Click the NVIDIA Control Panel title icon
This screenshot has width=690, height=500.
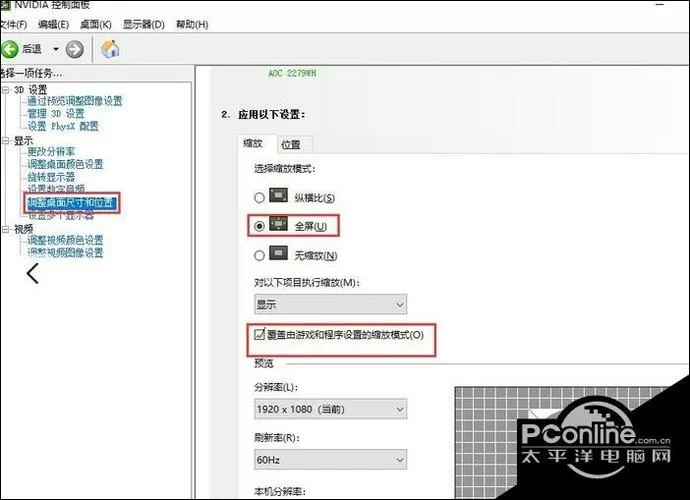point(4,4)
